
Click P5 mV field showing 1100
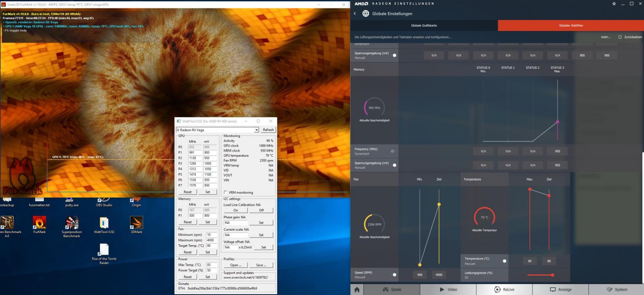210,174
